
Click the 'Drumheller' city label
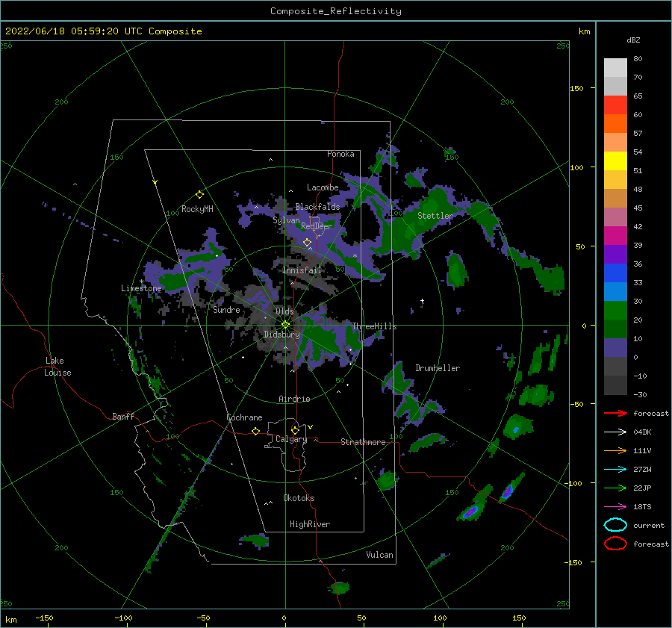pos(438,368)
